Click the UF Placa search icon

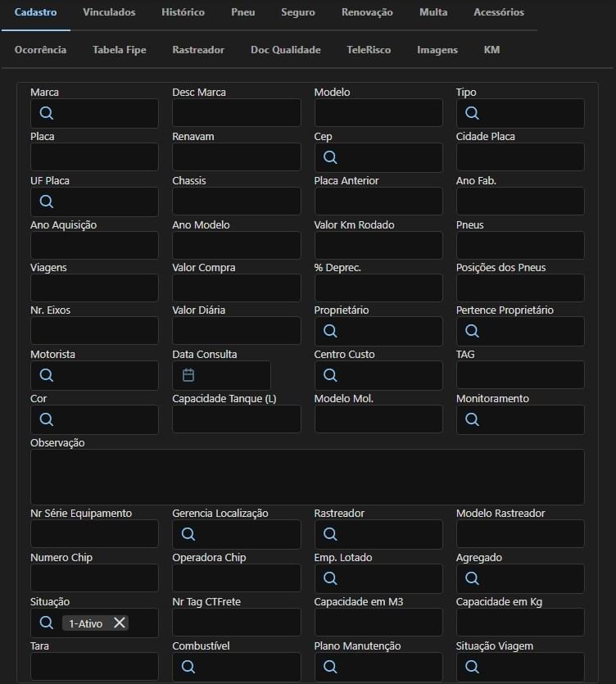[x=47, y=202]
